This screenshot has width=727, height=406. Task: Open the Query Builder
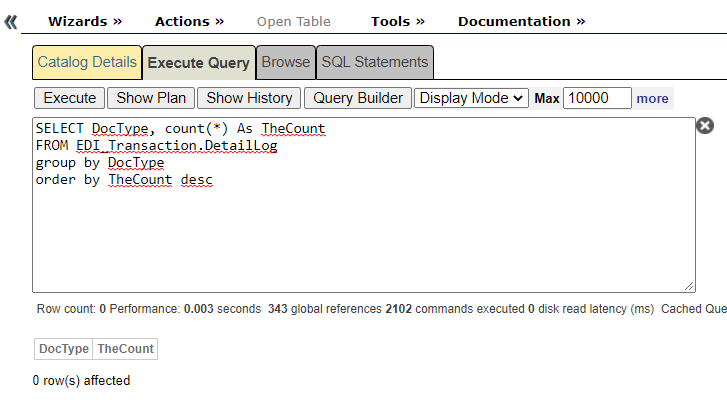[x=358, y=98]
